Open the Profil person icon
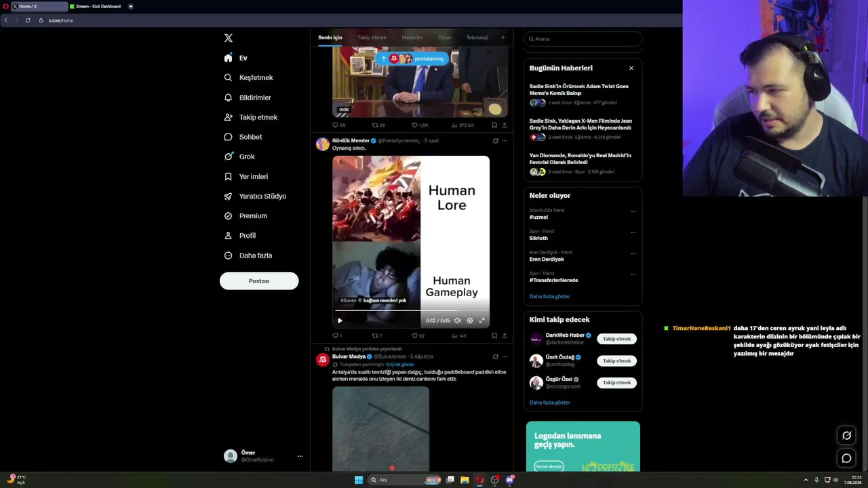 229,236
